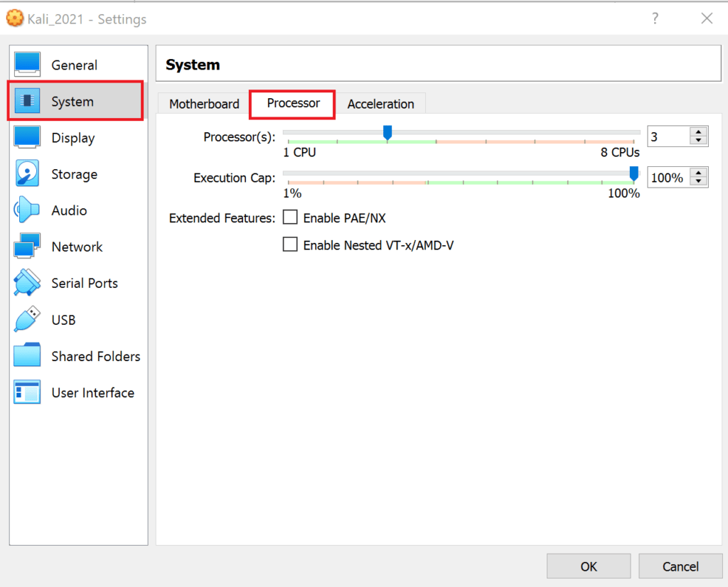Click the '100%' label below Execution Cap slider
Image resolution: width=728 pixels, height=587 pixels.
coord(623,193)
